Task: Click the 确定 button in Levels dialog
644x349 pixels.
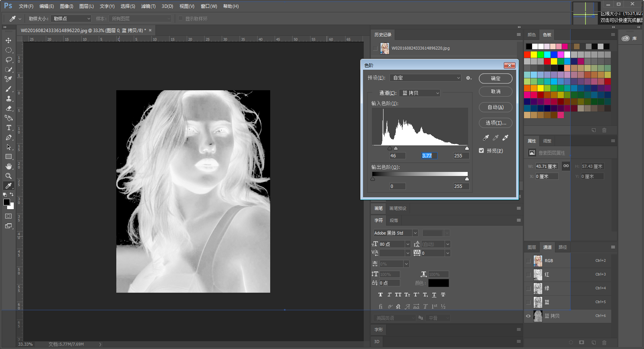Action: point(495,78)
